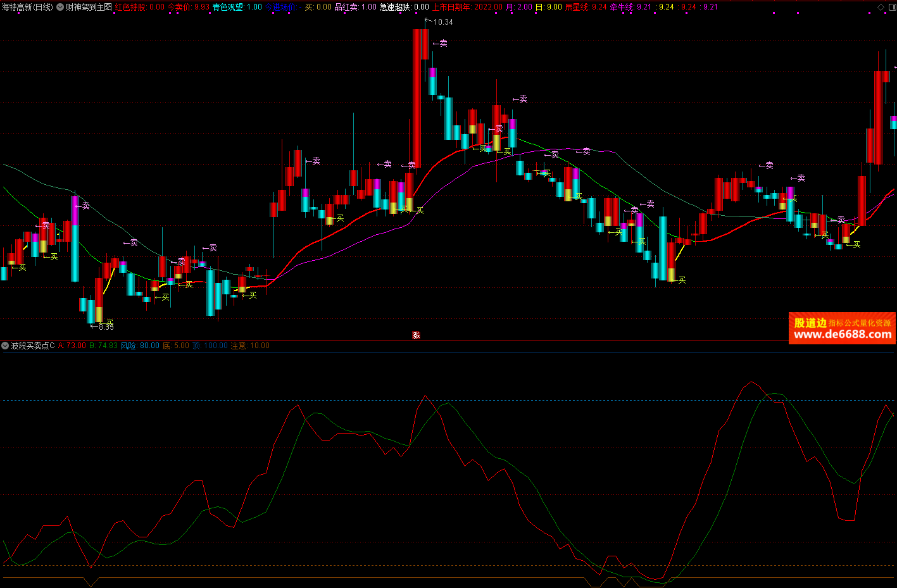The image size is (897, 588).
Task: Open the 财神驾到主图 indicator dropdown arrow
Action: tap(60, 7)
